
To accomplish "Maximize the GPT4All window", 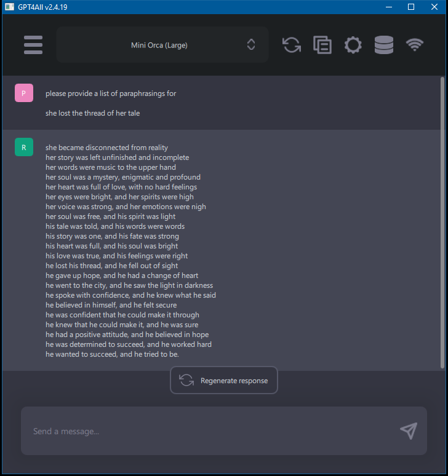I will 411,7.
